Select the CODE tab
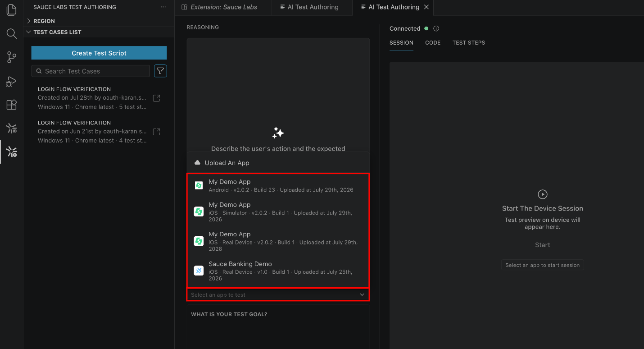Screen dimensions: 644x349 pos(433,43)
